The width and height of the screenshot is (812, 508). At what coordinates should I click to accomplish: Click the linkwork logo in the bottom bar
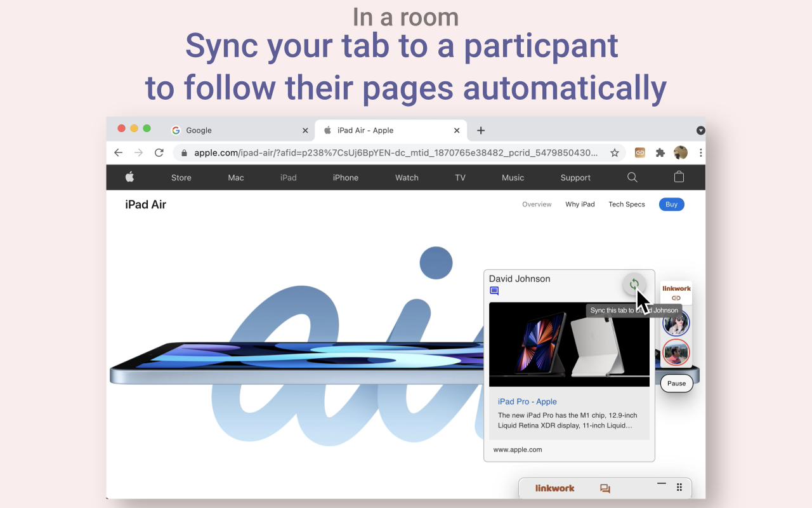(x=554, y=488)
